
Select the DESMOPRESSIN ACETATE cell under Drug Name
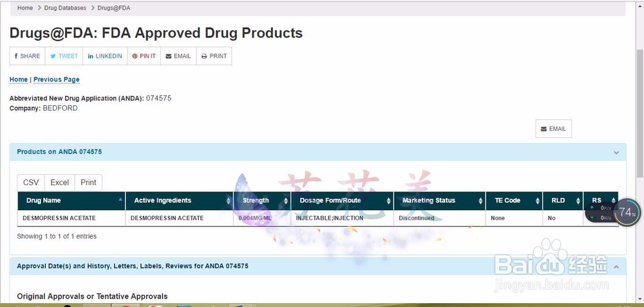(x=71, y=218)
